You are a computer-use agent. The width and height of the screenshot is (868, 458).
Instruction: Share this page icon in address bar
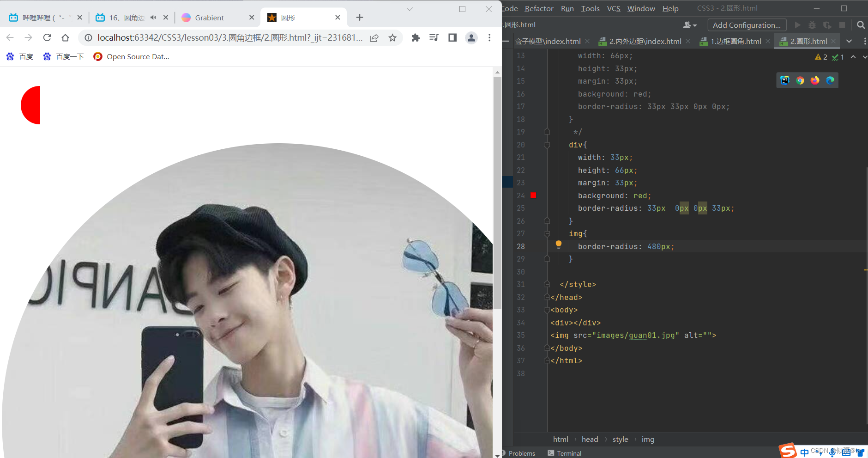point(374,37)
